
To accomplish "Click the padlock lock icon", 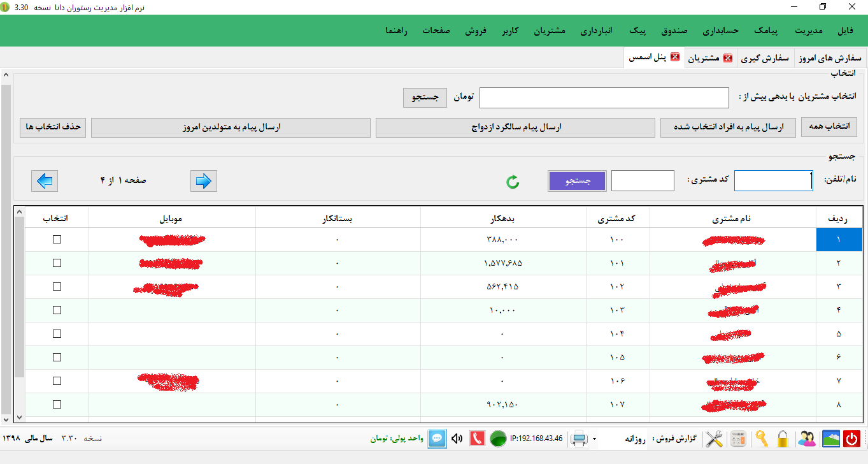I will click(x=783, y=439).
